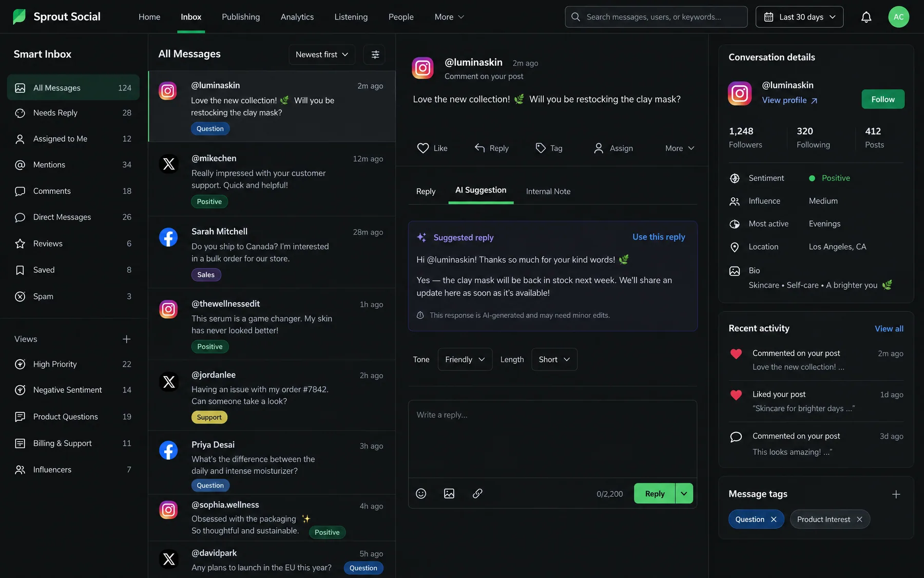Select the AI Suggestion tab
Viewport: 924px width, 578px height.
(x=480, y=190)
